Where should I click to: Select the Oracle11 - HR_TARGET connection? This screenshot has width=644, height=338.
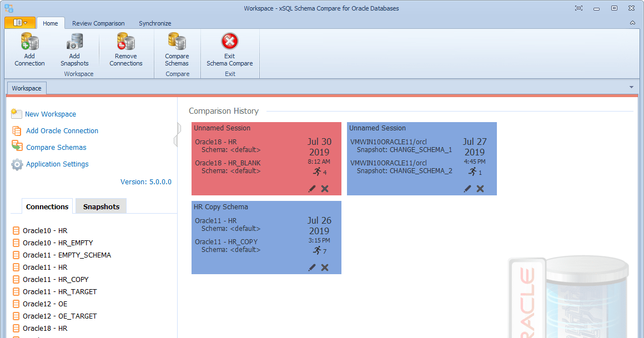(x=59, y=291)
